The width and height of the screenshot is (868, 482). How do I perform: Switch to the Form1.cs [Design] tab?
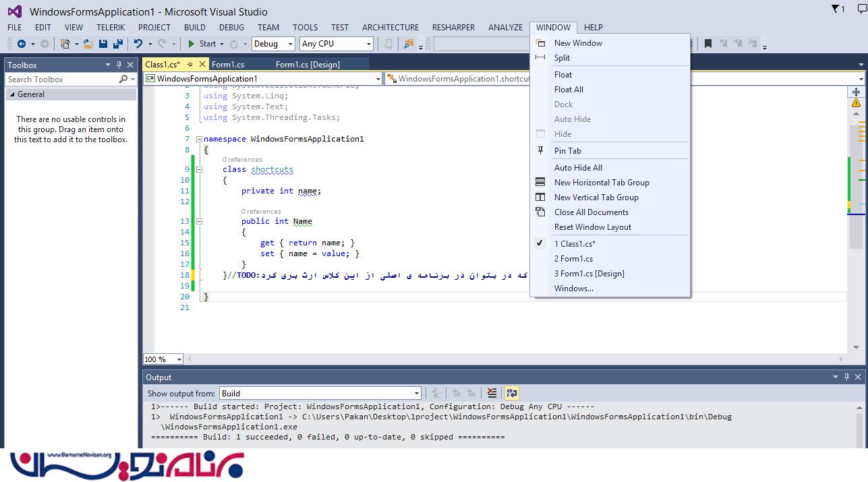click(308, 65)
